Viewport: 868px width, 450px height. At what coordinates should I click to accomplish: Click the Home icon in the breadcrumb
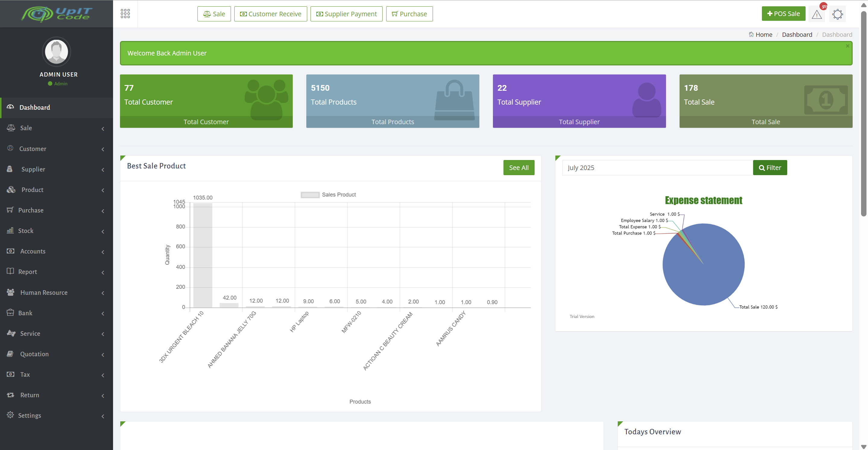(751, 34)
